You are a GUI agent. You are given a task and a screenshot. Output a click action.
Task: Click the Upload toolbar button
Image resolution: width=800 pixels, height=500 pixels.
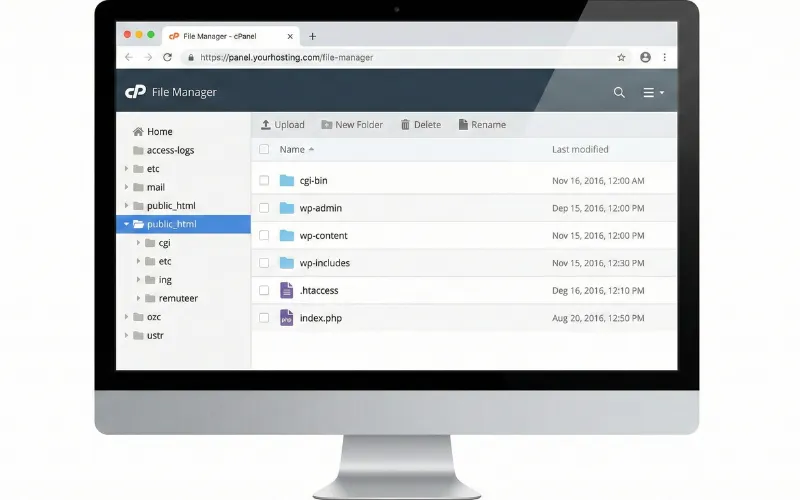(283, 124)
